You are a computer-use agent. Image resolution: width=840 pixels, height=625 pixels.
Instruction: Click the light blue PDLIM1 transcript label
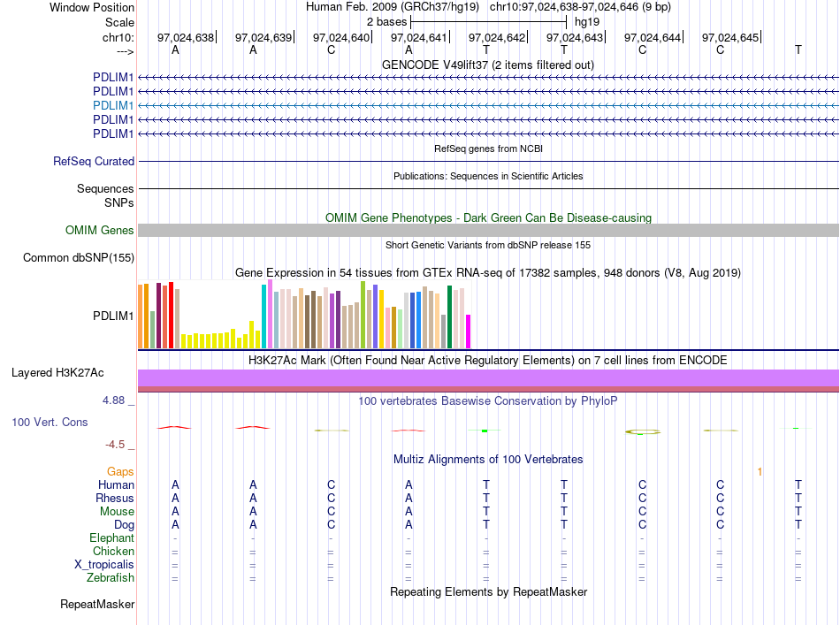point(113,105)
